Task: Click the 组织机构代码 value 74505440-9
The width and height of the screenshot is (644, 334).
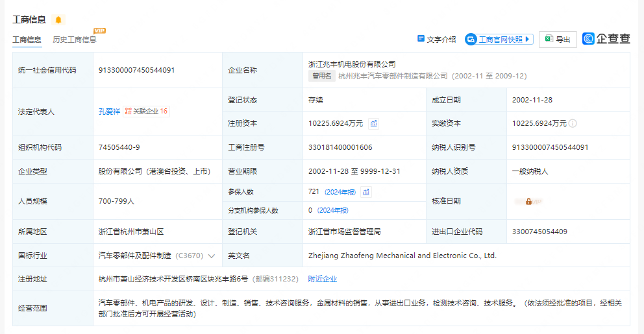Action: pyautogui.click(x=119, y=147)
